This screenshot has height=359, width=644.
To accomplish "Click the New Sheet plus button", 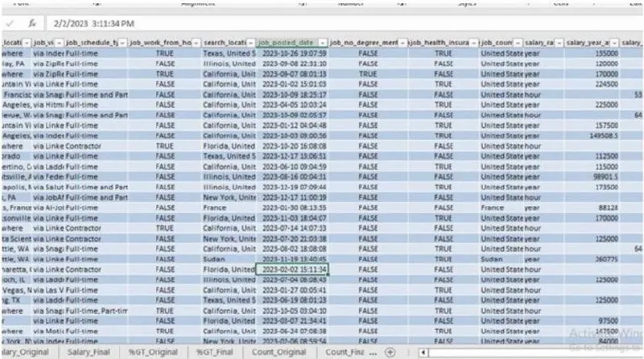I will tap(390, 352).
